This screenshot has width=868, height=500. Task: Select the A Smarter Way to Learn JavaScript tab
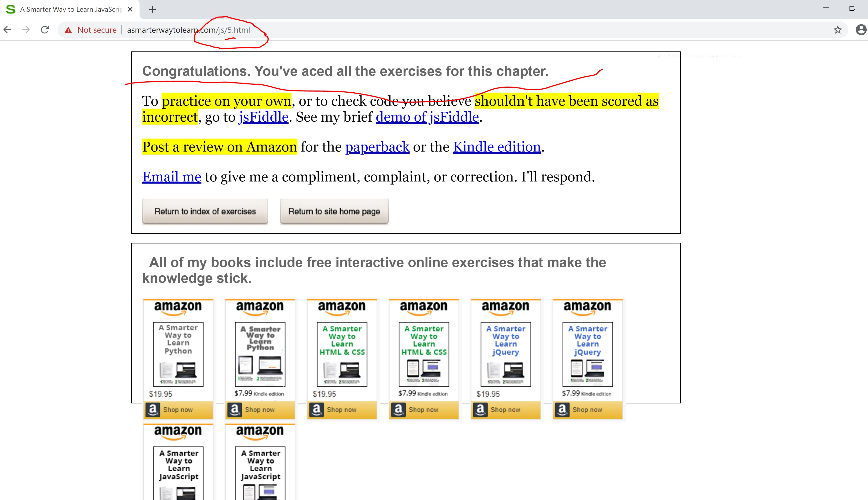pyautogui.click(x=70, y=9)
